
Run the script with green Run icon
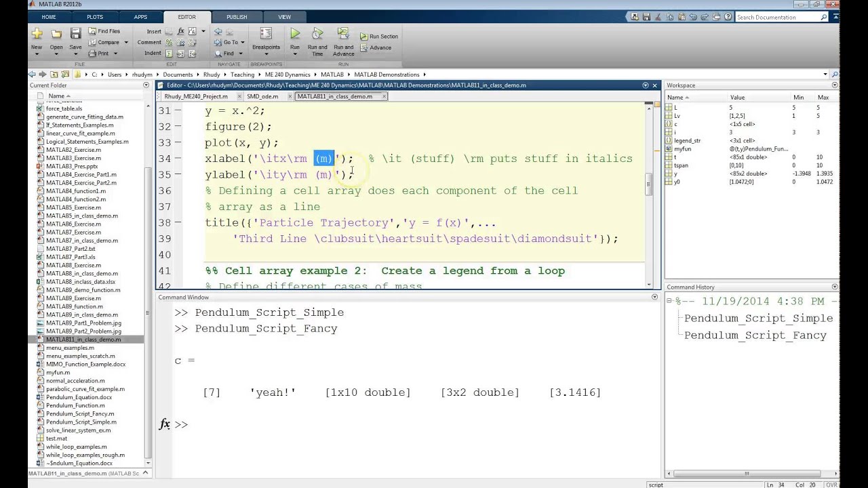pyautogui.click(x=295, y=33)
